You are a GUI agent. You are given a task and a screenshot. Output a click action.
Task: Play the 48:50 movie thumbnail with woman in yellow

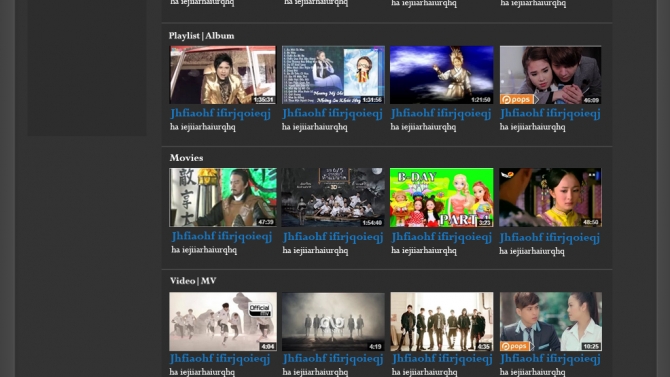550,197
